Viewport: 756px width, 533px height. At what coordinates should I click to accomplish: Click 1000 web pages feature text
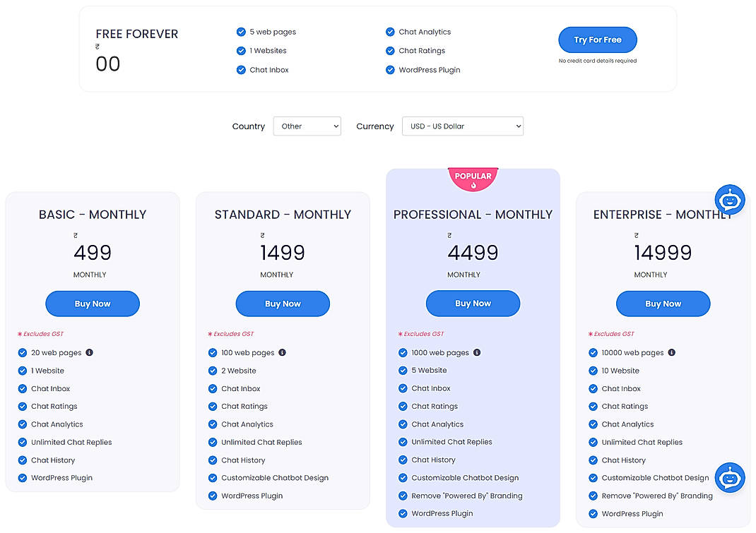(440, 353)
